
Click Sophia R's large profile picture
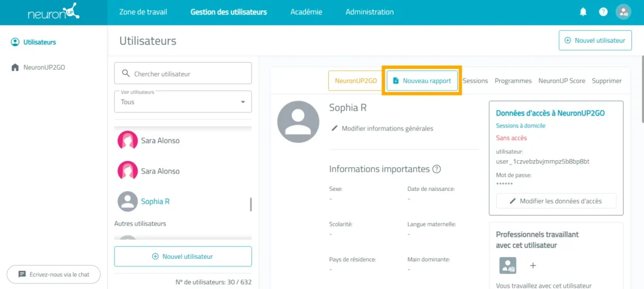(x=298, y=121)
